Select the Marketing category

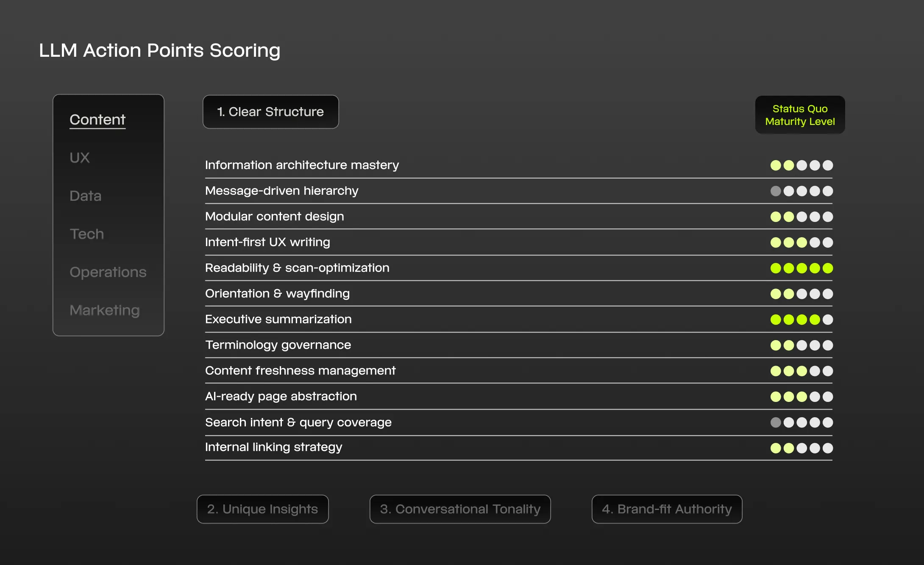coord(104,310)
